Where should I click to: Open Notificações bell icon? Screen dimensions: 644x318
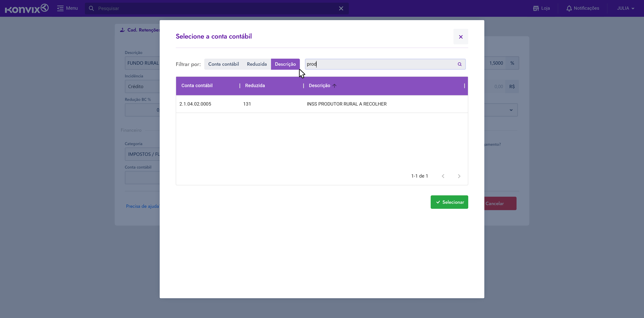(569, 8)
